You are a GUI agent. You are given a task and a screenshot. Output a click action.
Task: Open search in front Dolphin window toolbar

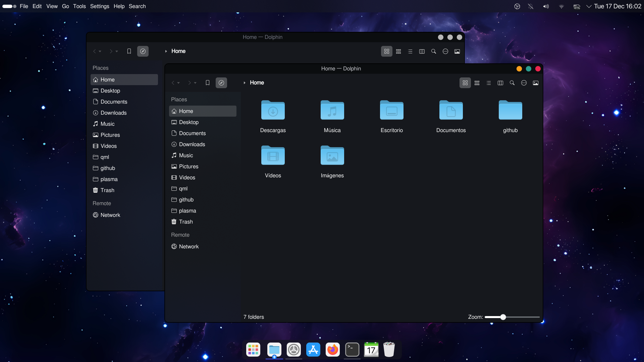tap(512, 83)
